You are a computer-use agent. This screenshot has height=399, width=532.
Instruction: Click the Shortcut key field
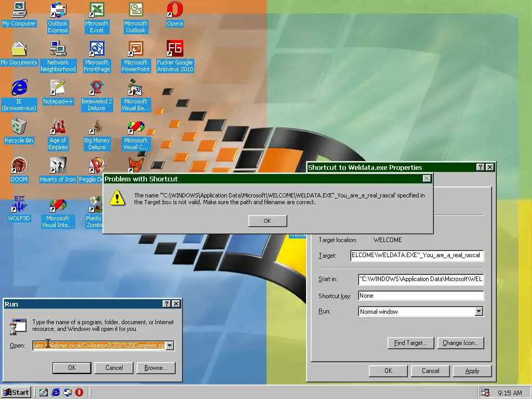(x=421, y=296)
